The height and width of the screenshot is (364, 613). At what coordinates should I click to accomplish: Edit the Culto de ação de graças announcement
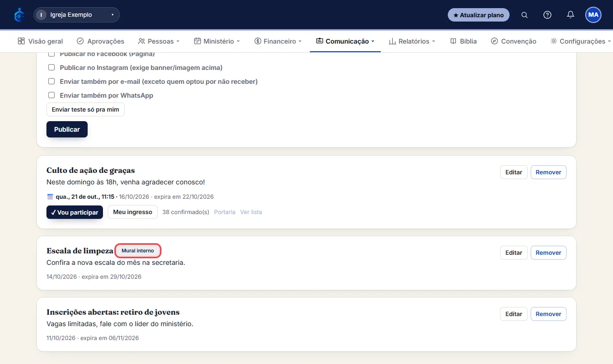514,172
